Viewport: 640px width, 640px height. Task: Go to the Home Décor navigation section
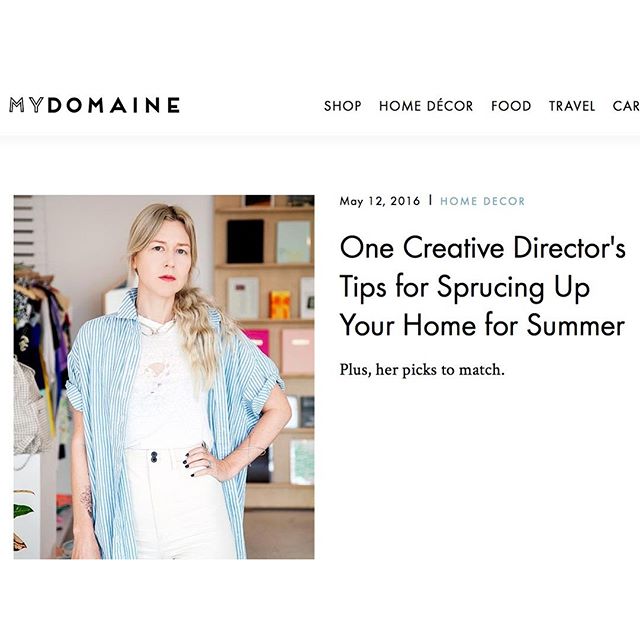click(426, 106)
